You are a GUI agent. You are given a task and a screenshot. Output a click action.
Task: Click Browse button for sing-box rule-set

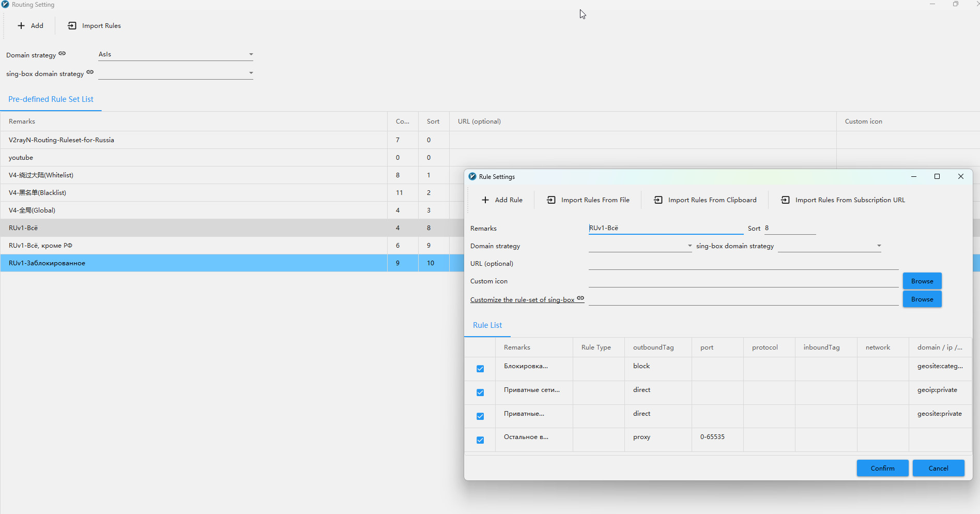point(922,299)
